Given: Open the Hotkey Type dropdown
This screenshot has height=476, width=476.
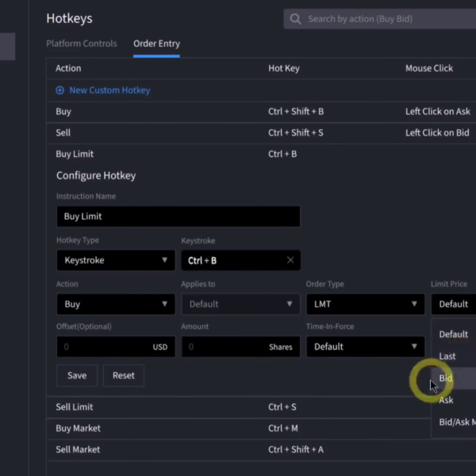Looking at the screenshot, I should (115, 260).
